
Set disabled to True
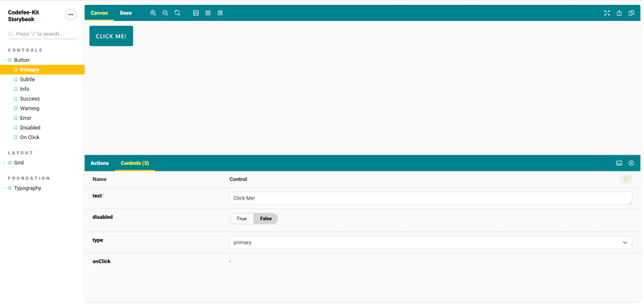click(242, 219)
